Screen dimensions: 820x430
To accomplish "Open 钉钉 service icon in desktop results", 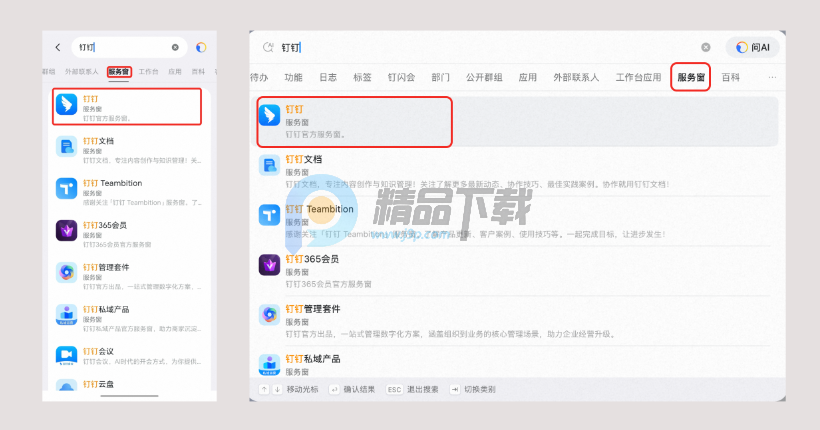I will (270, 115).
